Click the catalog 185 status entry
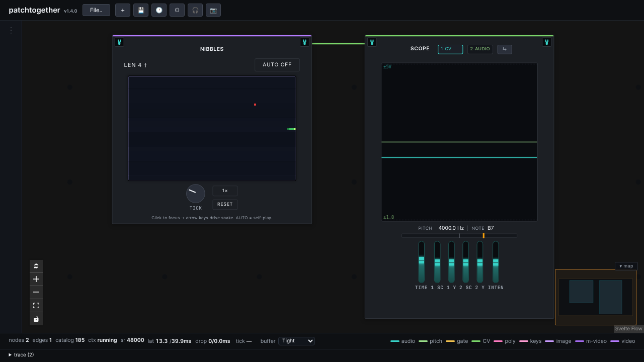The image size is (644, 362). point(70,340)
